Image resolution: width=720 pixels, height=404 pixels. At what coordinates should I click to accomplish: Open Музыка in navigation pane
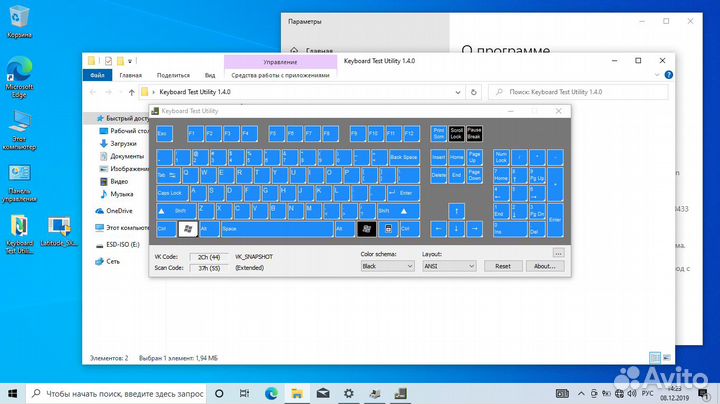[x=117, y=194]
